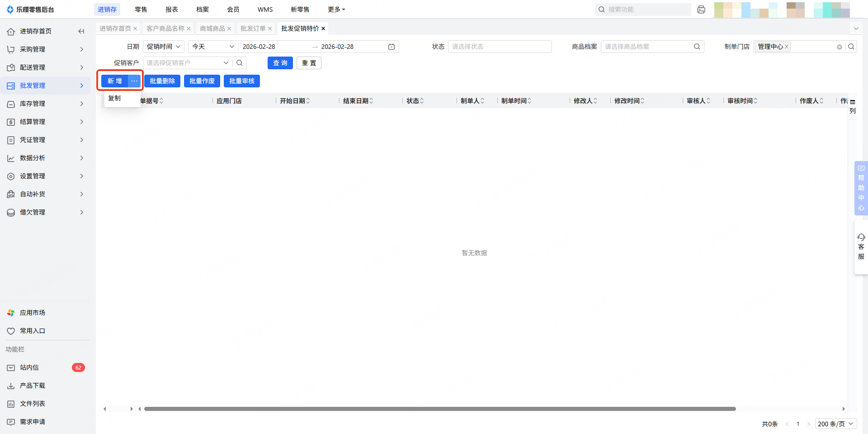Remove the 管理中心 tag
This screenshot has height=434, width=868.
(x=787, y=47)
